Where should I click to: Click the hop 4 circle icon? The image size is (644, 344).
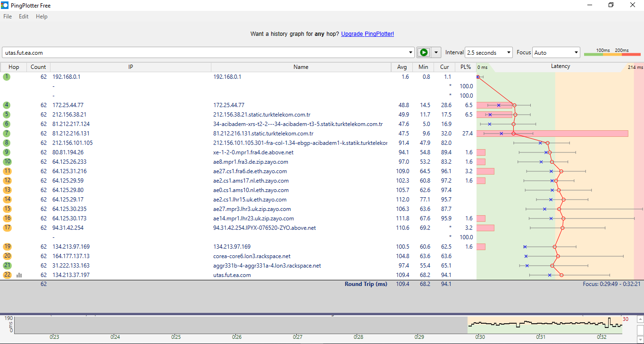pyautogui.click(x=7, y=105)
